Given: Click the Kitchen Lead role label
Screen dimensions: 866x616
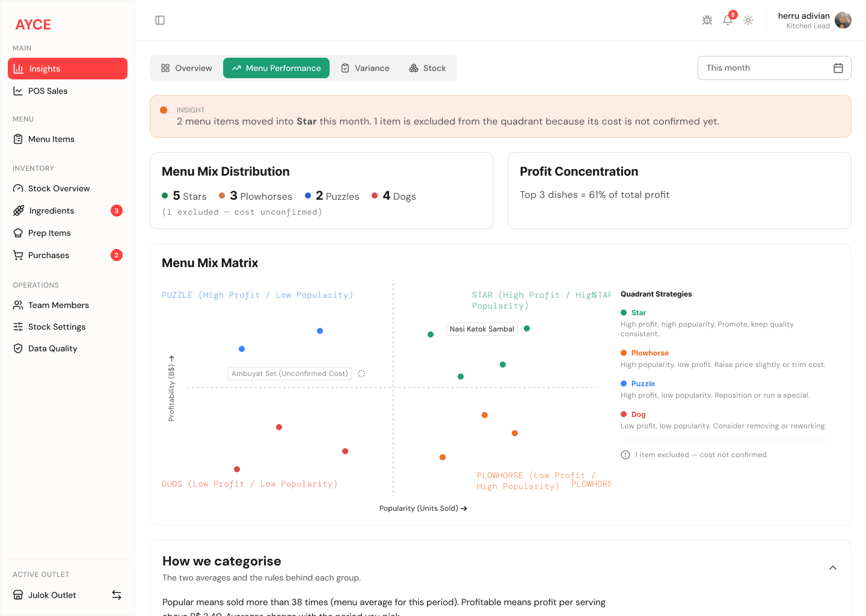Looking at the screenshot, I should [808, 26].
